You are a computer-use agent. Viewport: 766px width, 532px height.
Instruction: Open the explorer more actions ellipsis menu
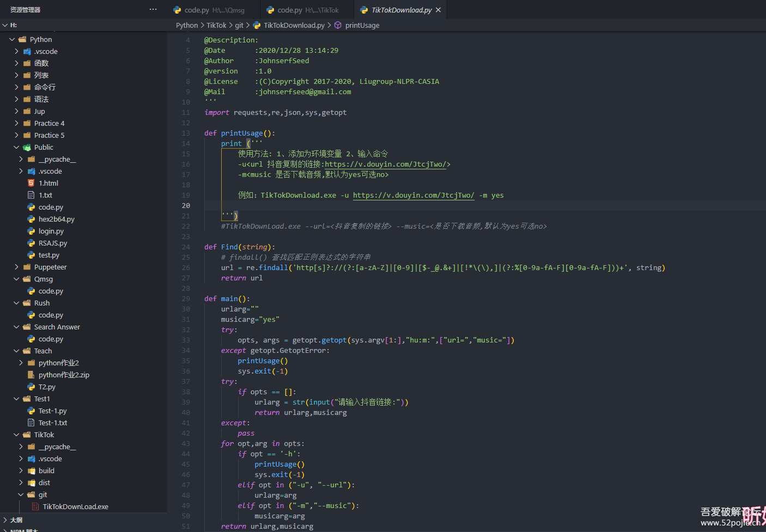pyautogui.click(x=153, y=9)
